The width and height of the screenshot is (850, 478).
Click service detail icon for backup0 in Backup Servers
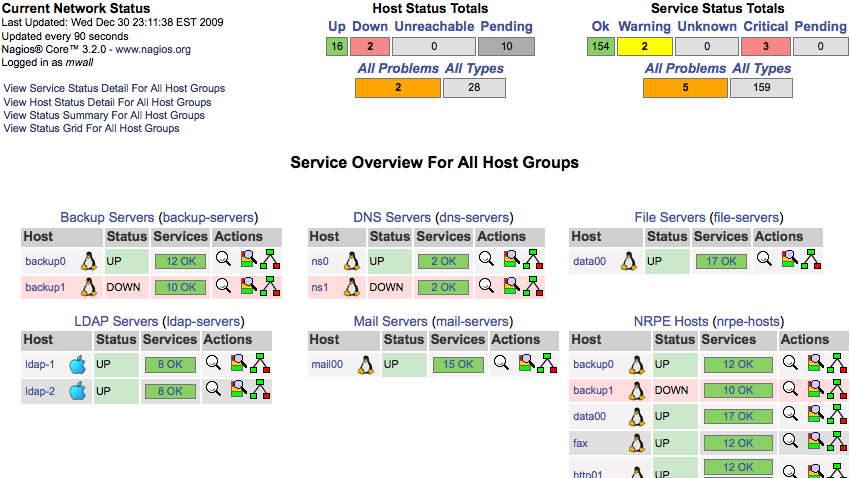tap(248, 260)
